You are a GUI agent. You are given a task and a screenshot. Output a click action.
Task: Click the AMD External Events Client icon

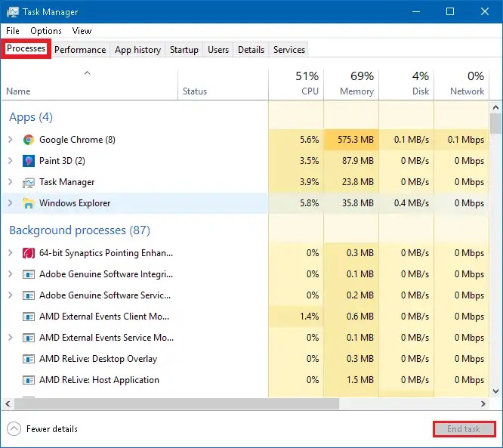[29, 317]
